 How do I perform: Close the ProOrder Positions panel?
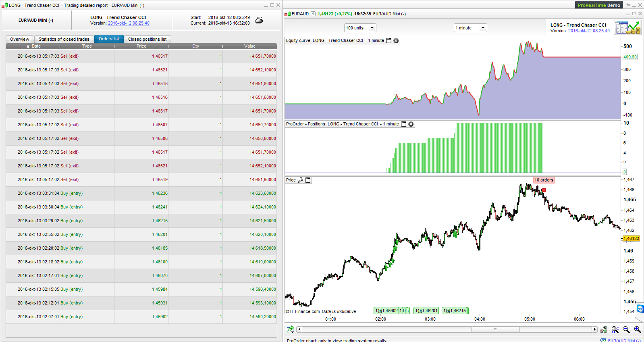pos(411,124)
